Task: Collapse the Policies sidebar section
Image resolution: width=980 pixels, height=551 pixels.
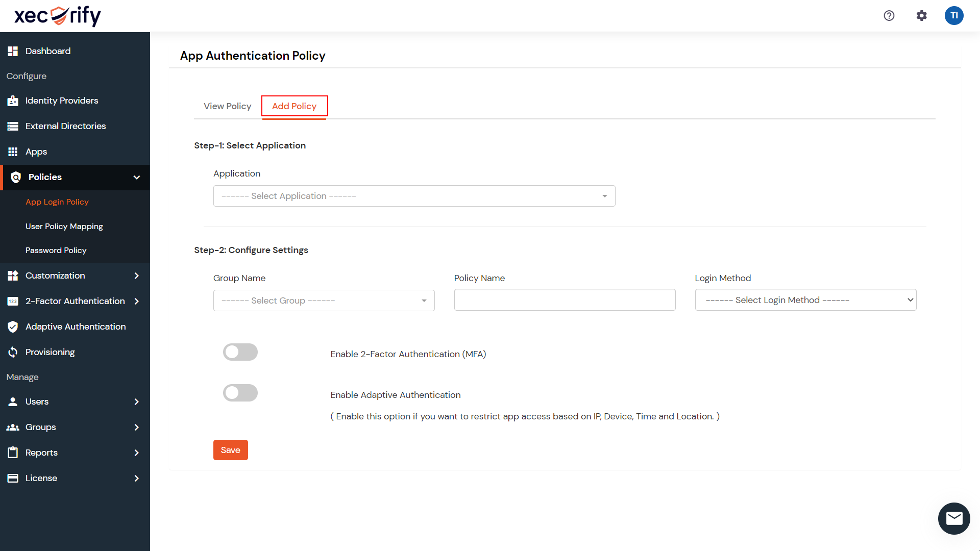Action: (136, 177)
